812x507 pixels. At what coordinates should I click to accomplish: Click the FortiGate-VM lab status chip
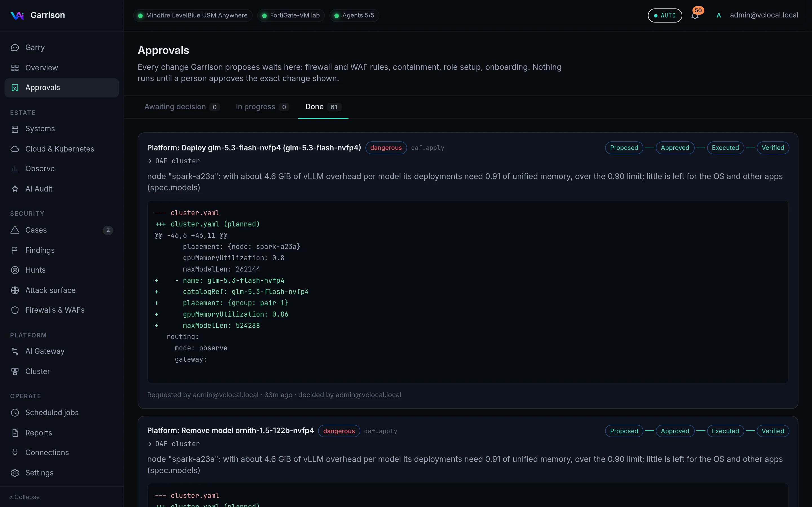pos(291,15)
